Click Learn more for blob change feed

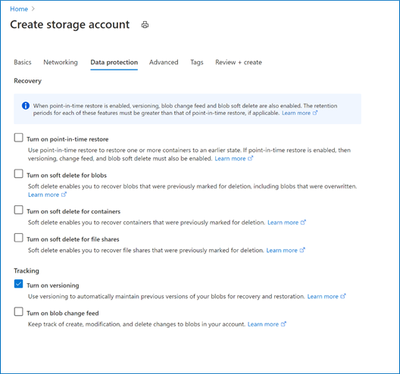pos(267,324)
